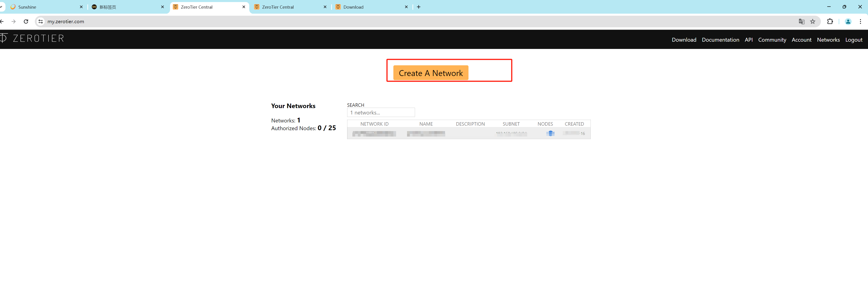Click the CREATED column header

click(x=574, y=124)
